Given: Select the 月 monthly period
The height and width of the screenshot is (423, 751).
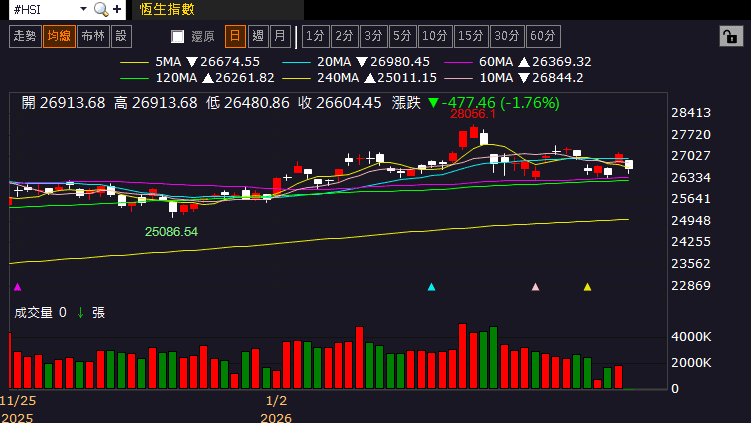Looking at the screenshot, I should tap(280, 36).
